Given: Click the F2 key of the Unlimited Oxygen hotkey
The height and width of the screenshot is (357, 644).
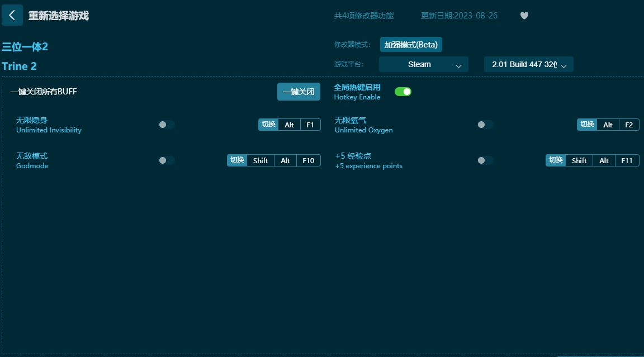Looking at the screenshot, I should (x=628, y=125).
